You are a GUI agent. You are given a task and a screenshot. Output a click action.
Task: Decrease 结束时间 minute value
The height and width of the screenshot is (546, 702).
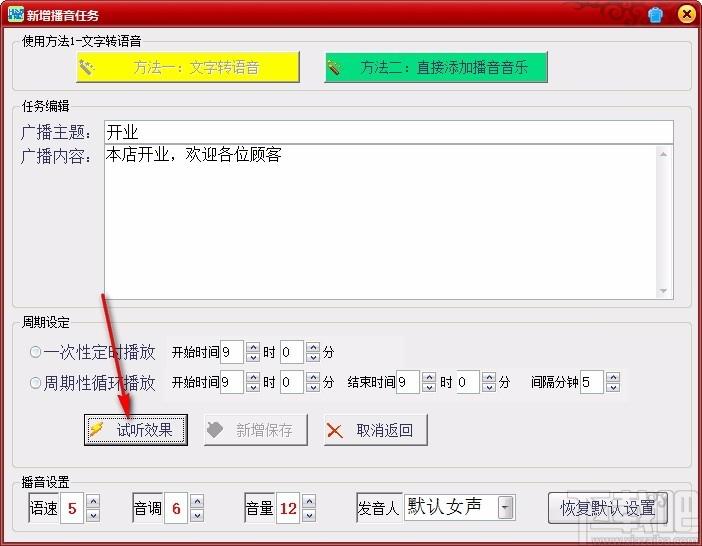point(489,387)
